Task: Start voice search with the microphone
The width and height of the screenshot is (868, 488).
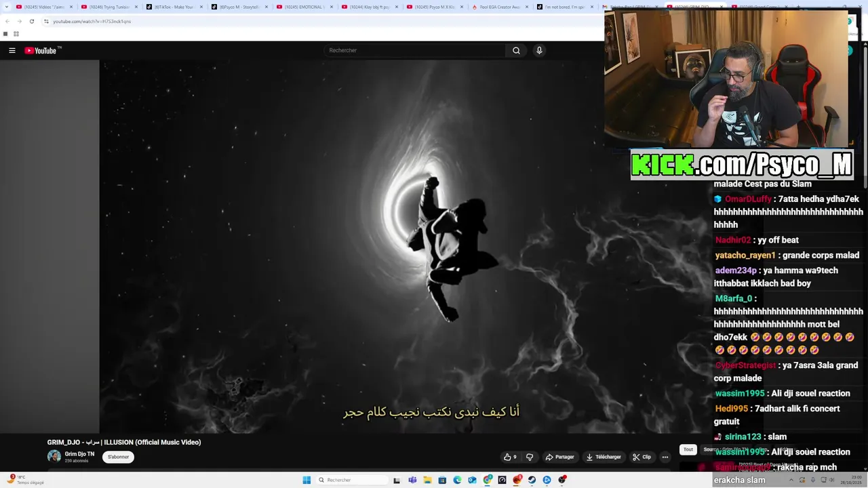Action: (539, 51)
